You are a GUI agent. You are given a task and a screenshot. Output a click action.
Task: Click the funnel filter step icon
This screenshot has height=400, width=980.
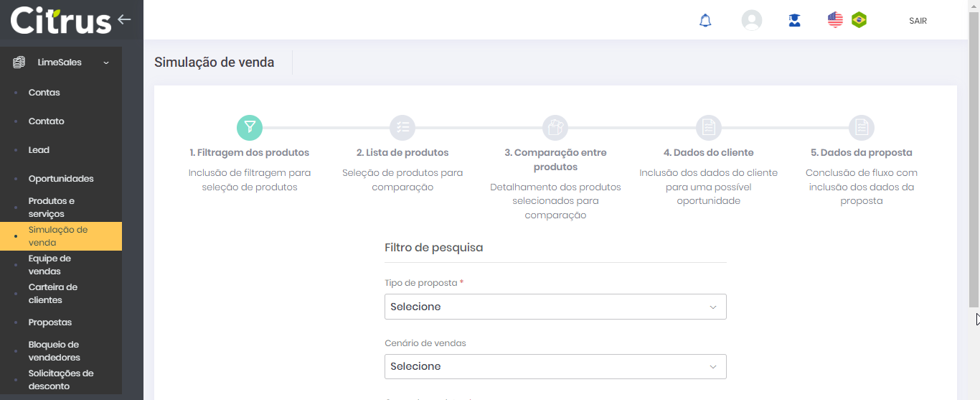(x=250, y=128)
